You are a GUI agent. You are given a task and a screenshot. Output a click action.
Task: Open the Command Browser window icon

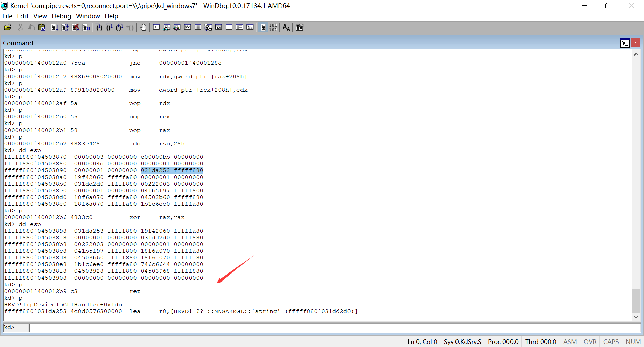tap(250, 27)
